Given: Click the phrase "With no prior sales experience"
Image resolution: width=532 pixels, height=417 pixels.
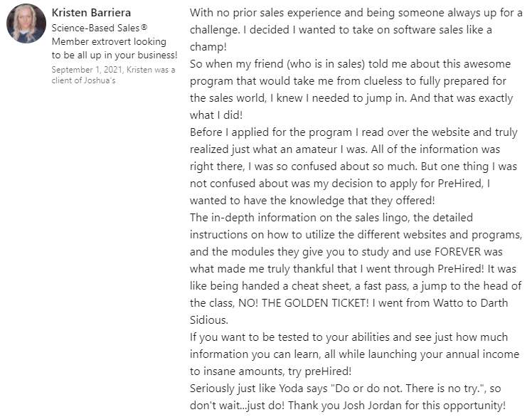Looking at the screenshot, I should (x=267, y=13).
